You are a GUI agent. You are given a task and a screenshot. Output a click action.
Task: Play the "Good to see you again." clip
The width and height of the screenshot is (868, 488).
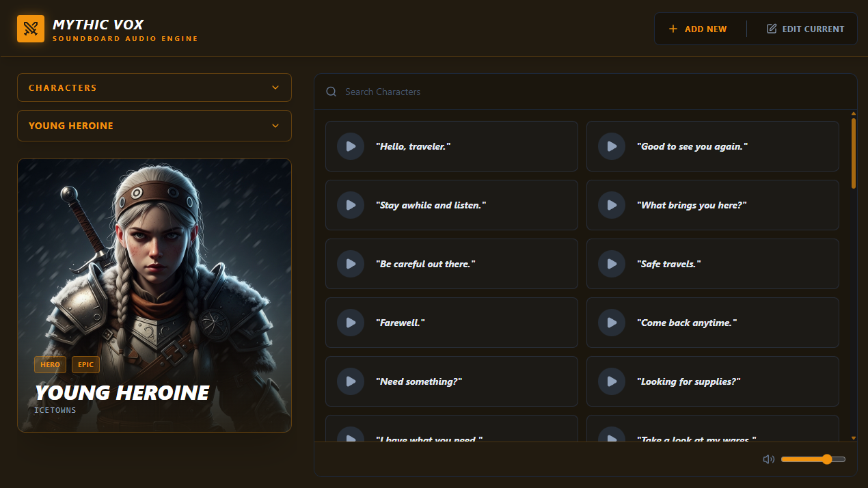coord(612,146)
